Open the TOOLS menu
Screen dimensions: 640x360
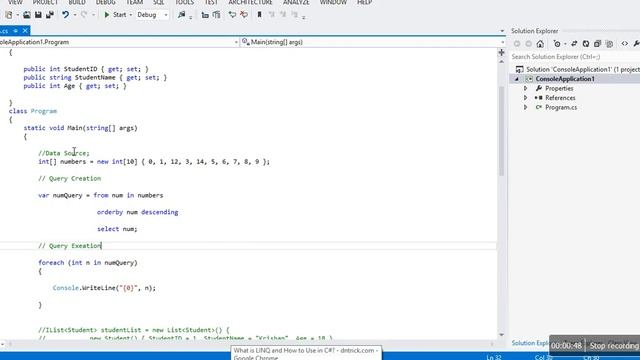(184, 2)
